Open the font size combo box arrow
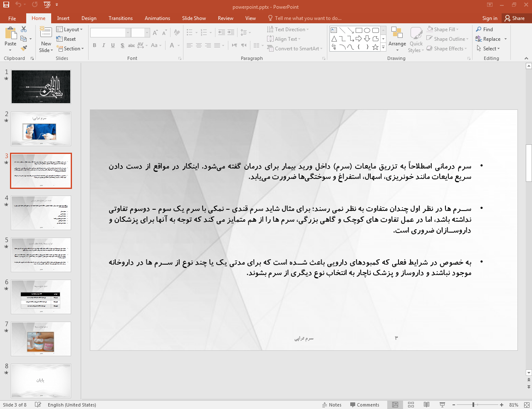 [147, 32]
